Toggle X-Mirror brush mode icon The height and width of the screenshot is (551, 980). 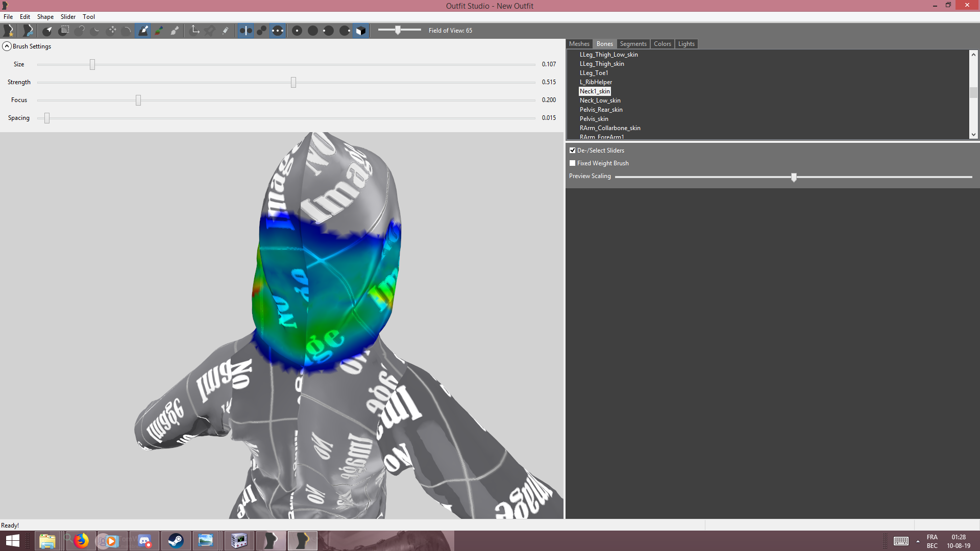(x=246, y=31)
